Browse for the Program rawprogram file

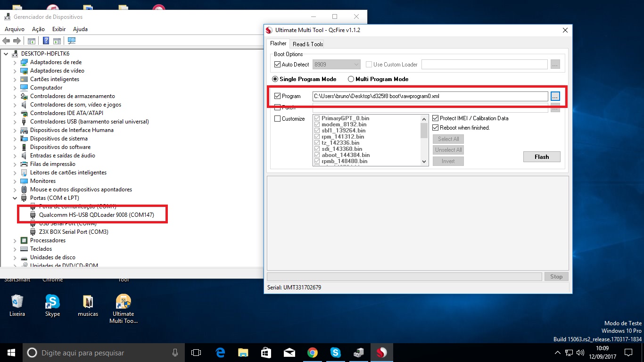click(x=555, y=96)
